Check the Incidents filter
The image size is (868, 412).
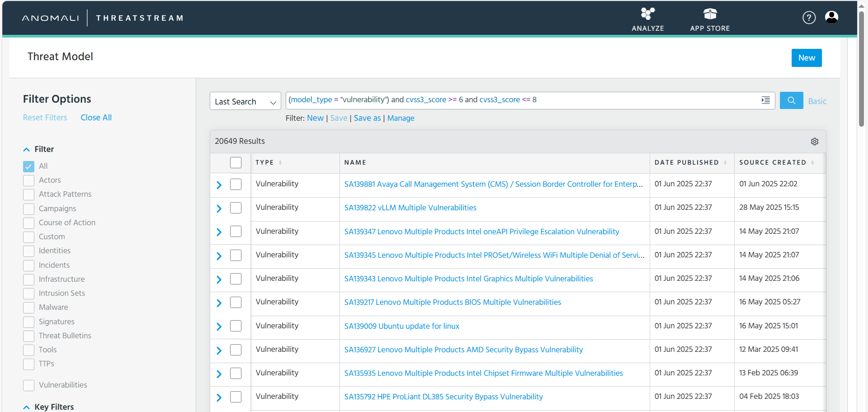coord(28,265)
